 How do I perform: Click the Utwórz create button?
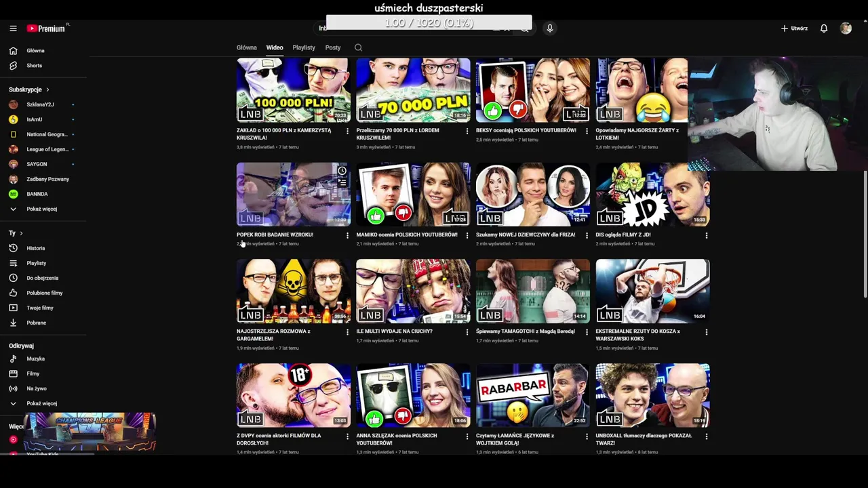[x=794, y=28]
